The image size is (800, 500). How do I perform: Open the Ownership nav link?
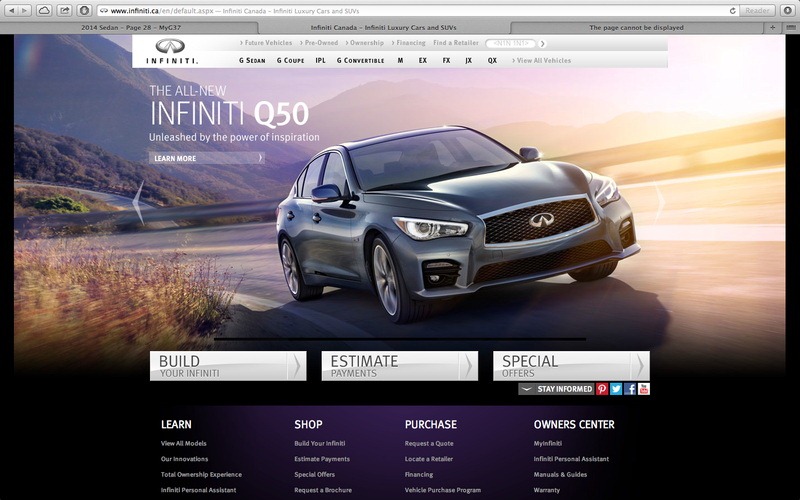364,43
